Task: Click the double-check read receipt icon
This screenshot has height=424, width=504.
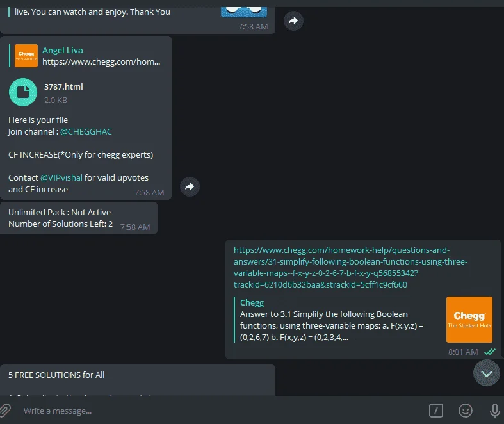Action: point(489,352)
